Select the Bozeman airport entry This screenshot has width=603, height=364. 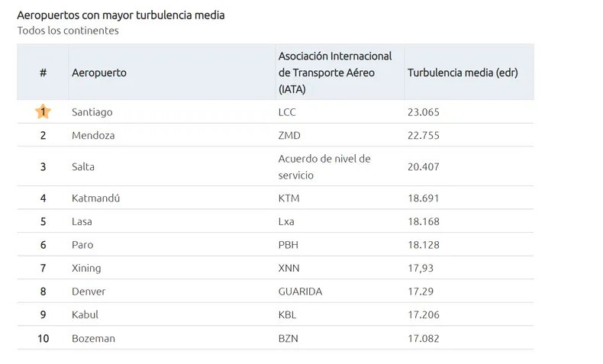click(93, 339)
